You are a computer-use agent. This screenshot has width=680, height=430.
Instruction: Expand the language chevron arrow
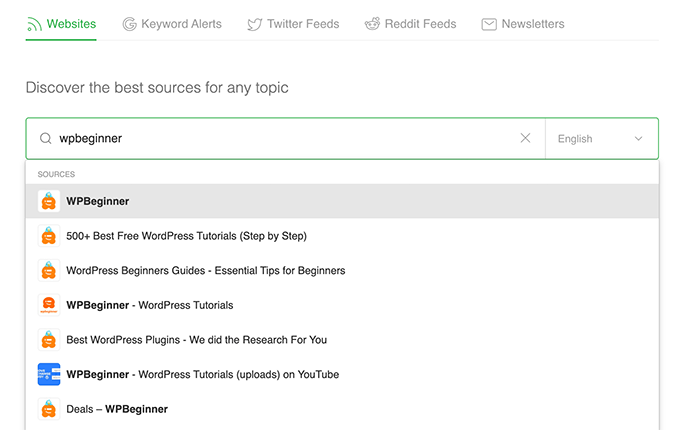[638, 139]
